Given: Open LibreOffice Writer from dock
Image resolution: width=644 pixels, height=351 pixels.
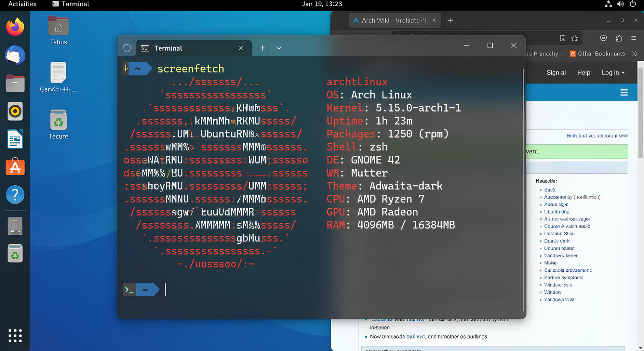Looking at the screenshot, I should (x=15, y=139).
